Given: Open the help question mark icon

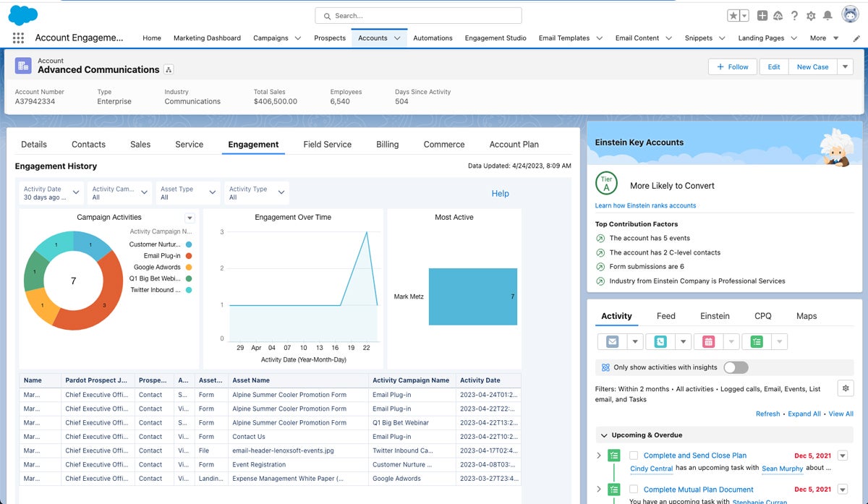Looking at the screenshot, I should 794,16.
